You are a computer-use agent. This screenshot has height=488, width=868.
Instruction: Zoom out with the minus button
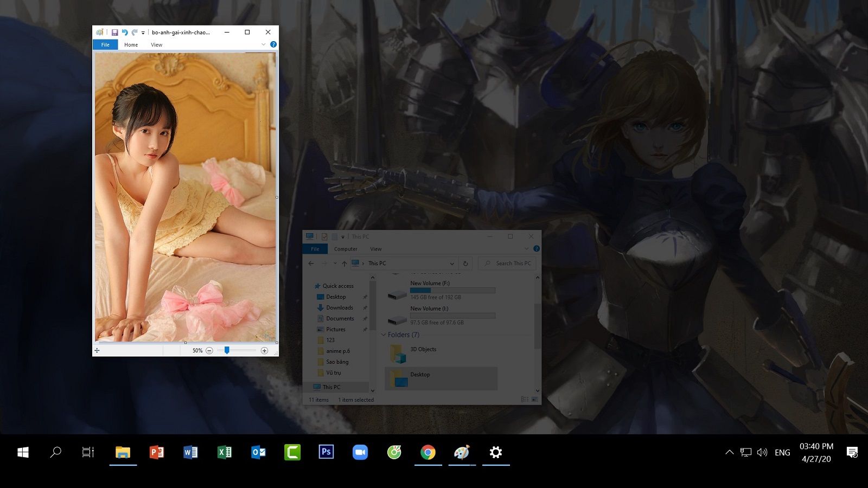pyautogui.click(x=209, y=351)
